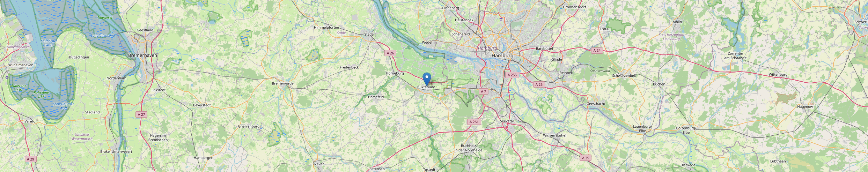The image size is (868, 172).
Task: Click the A 29 motorway shield
Action: coord(31,159)
